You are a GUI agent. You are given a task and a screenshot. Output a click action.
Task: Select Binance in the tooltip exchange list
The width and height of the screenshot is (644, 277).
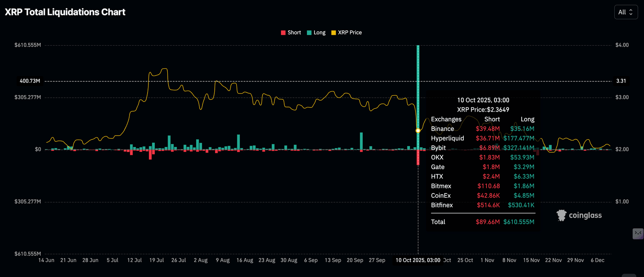point(442,129)
